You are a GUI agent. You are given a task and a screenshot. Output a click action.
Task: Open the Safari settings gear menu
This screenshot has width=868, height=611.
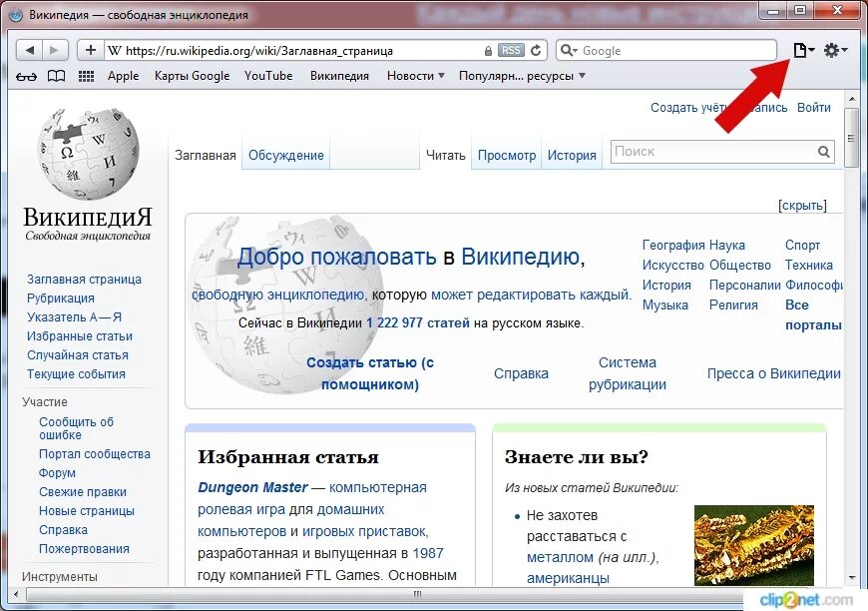(x=835, y=50)
